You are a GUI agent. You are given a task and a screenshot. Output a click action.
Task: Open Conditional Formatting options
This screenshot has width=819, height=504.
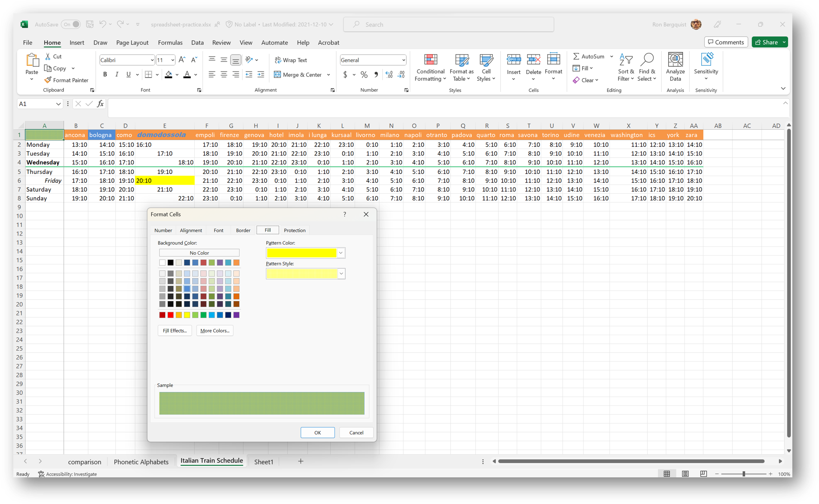pyautogui.click(x=430, y=67)
